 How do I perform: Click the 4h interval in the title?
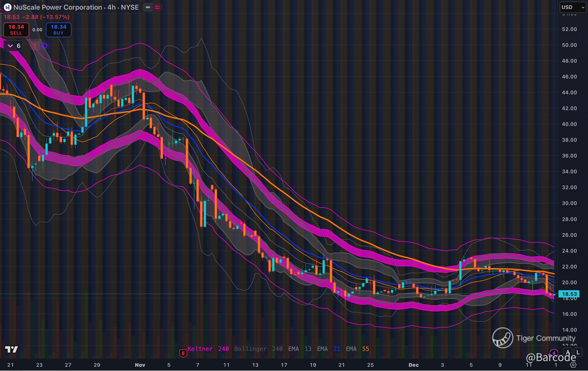(111, 7)
